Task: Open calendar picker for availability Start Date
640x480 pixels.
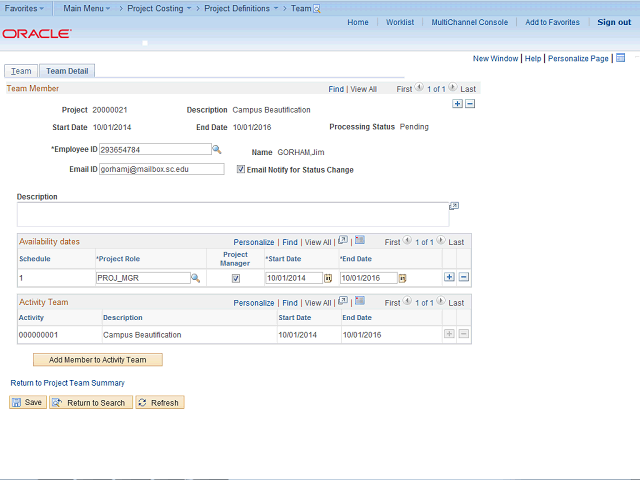Action: [x=328, y=278]
